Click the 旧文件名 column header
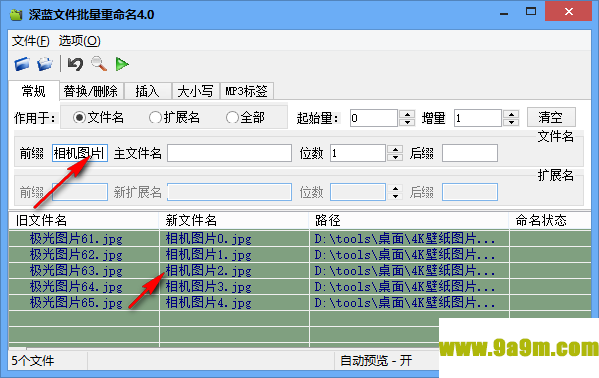 click(x=83, y=221)
